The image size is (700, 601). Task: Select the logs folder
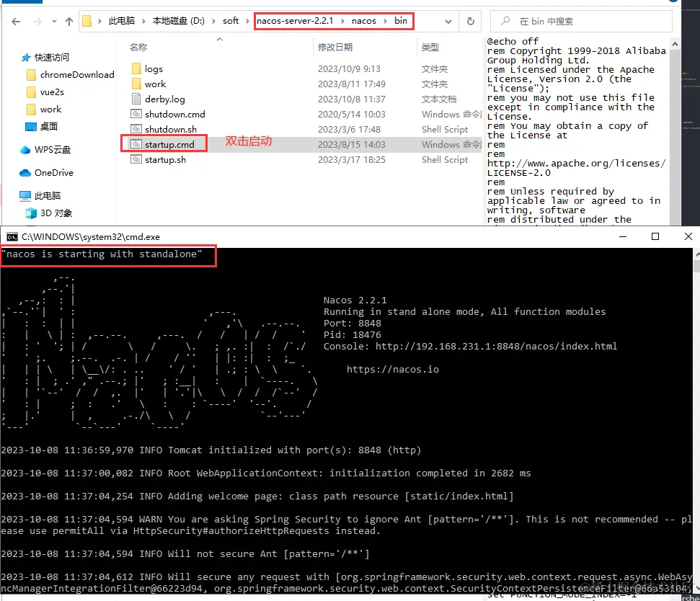coord(154,69)
